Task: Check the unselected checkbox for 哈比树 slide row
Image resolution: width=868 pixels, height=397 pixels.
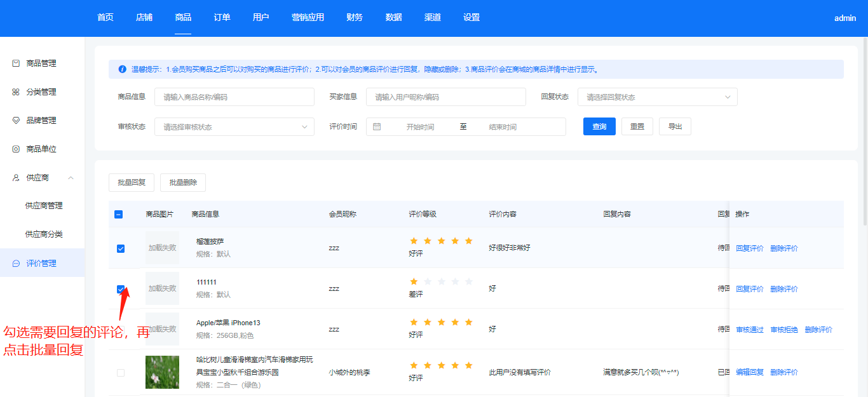Action: 121,373
